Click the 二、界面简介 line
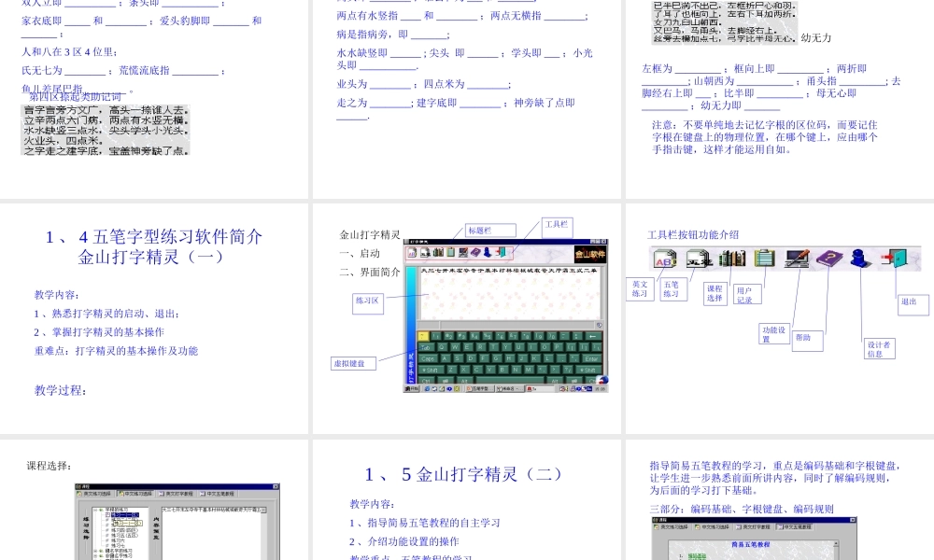The image size is (934, 560). [370, 272]
